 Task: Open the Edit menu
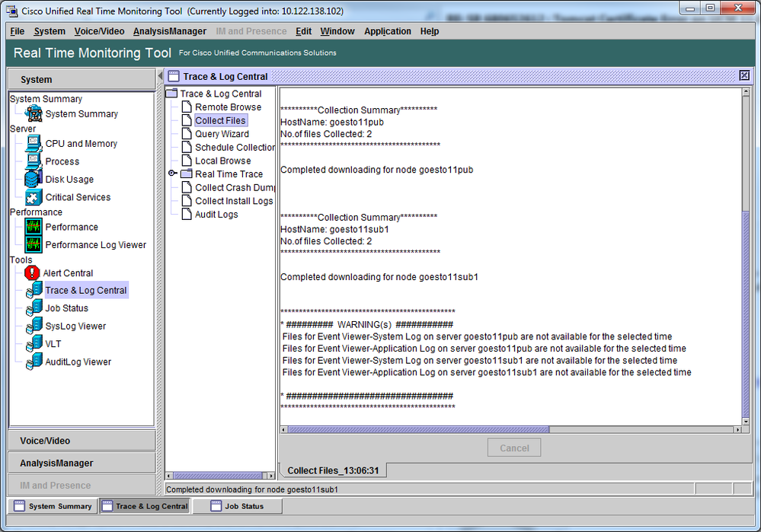[303, 31]
